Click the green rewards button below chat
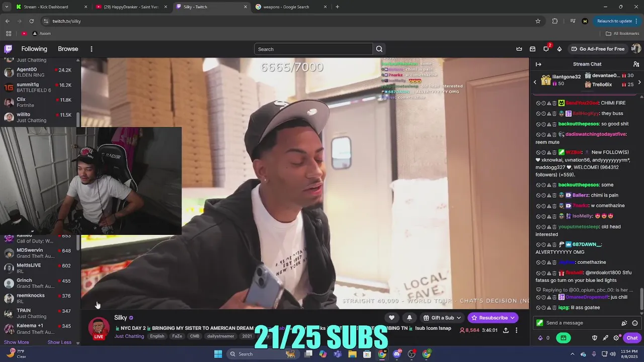Viewport: 644px width, 362px height. coord(563,338)
